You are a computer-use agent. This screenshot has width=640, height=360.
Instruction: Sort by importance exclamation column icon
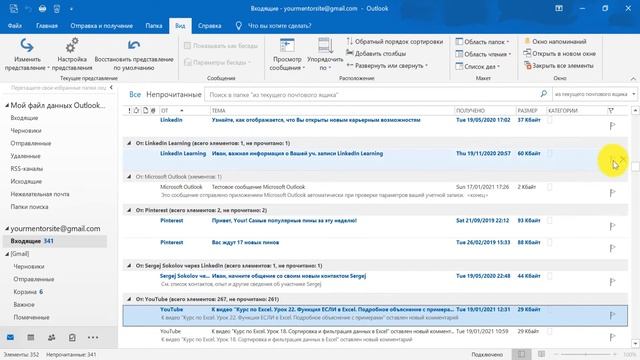(x=129, y=111)
